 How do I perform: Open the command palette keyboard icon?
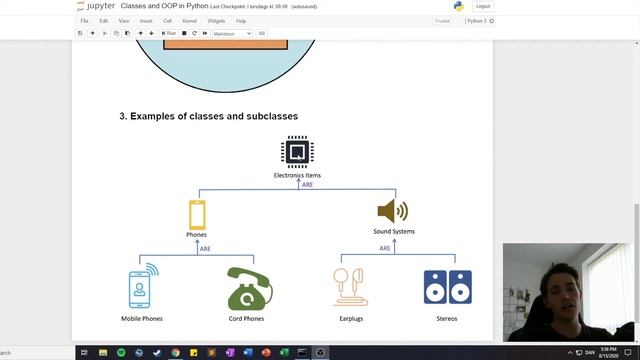tap(262, 33)
